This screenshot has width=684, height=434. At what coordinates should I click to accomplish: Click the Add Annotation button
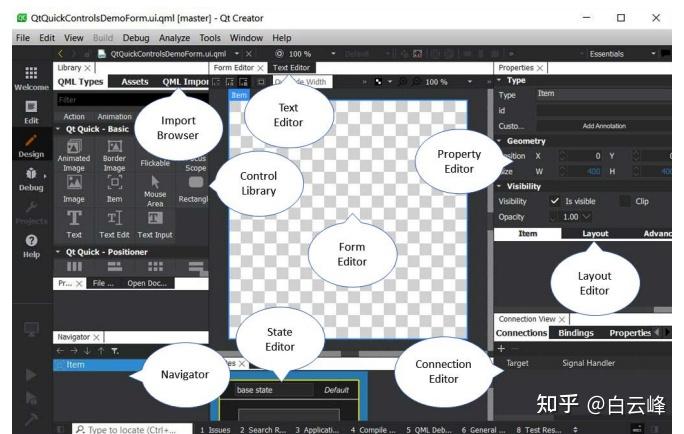604,126
